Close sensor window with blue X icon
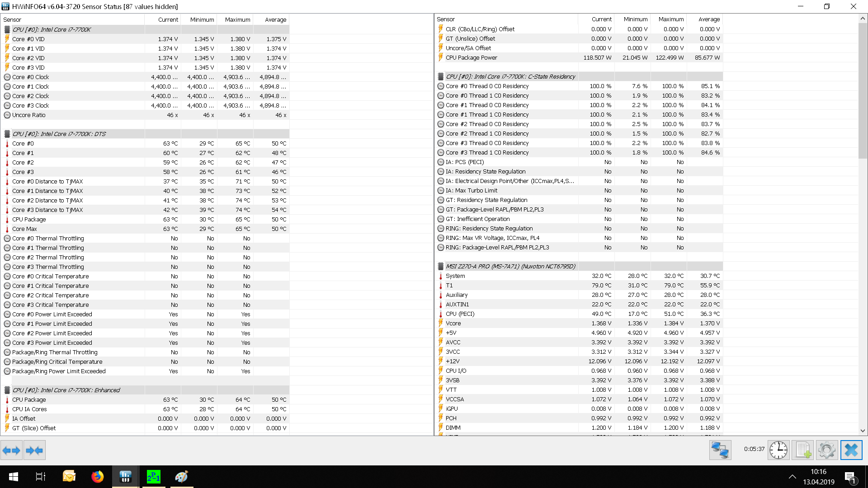 [x=851, y=450]
